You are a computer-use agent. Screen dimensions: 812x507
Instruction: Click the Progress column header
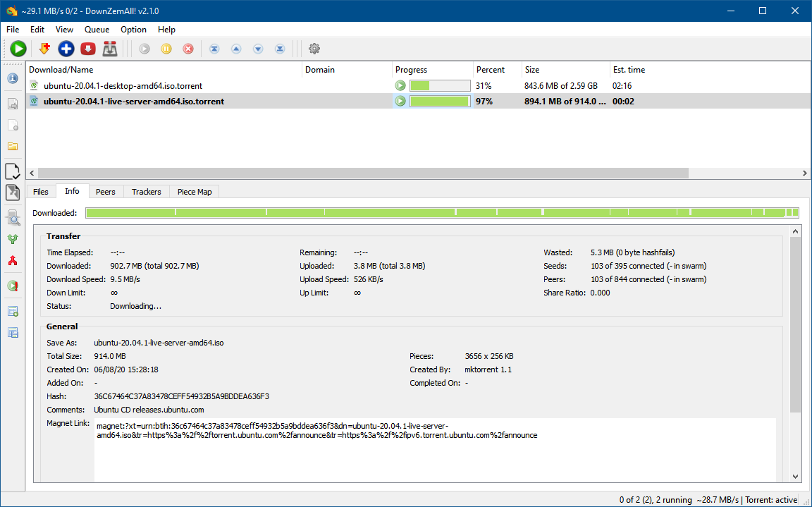[x=433, y=69]
